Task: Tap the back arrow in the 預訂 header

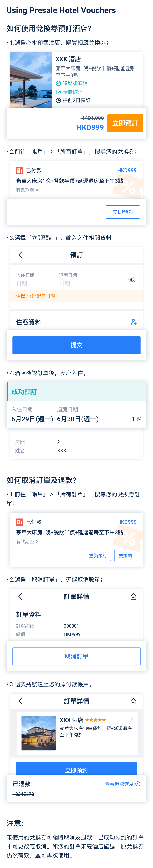Action: 20,255
